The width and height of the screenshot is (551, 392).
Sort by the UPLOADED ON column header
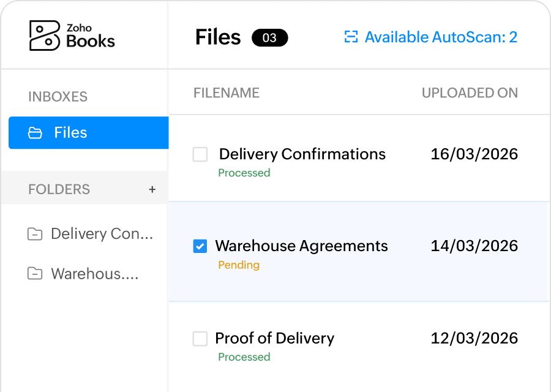tap(470, 93)
